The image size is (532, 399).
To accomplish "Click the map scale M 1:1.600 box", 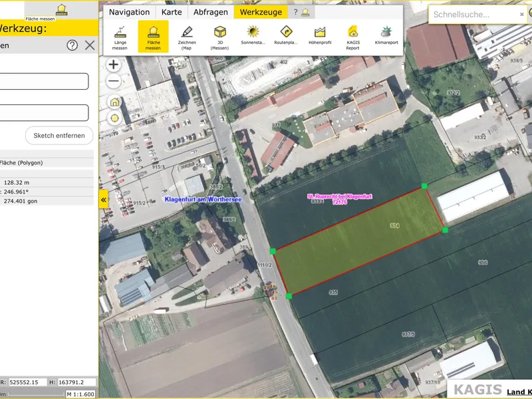I will pos(81,394).
